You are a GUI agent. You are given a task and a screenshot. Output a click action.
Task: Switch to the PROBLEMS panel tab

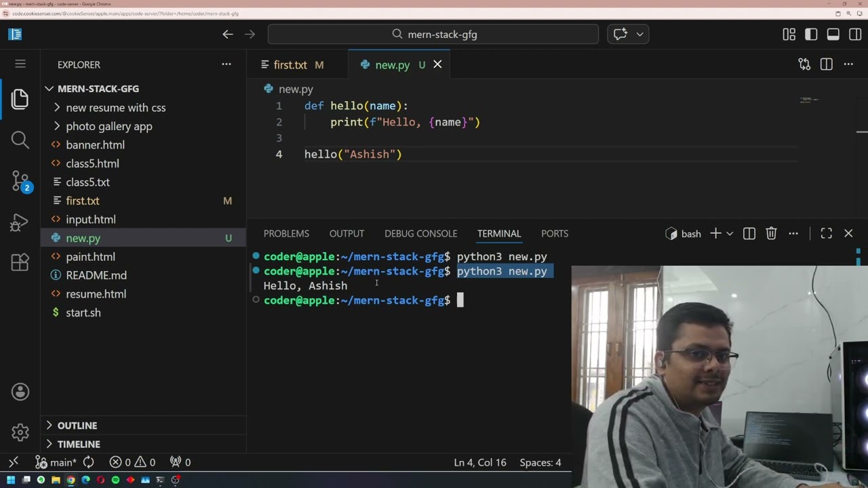click(x=286, y=233)
